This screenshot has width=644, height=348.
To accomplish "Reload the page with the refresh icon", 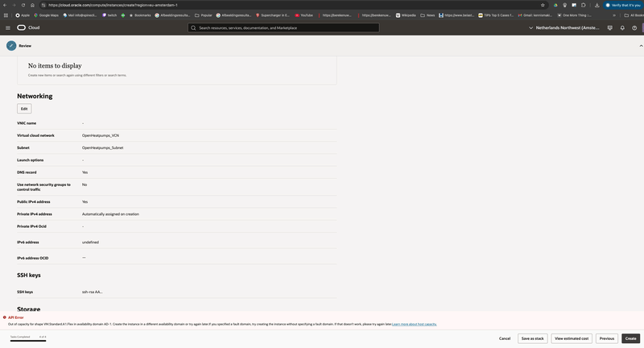I will [23, 5].
